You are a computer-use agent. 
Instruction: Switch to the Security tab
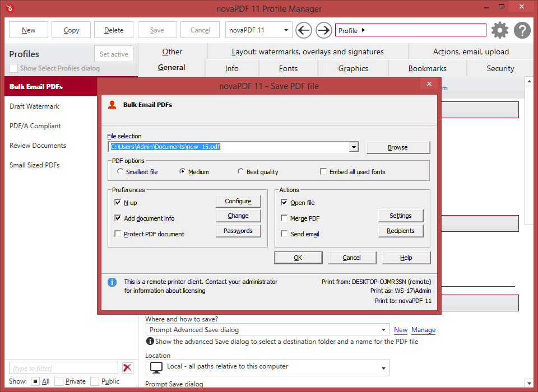tap(500, 68)
